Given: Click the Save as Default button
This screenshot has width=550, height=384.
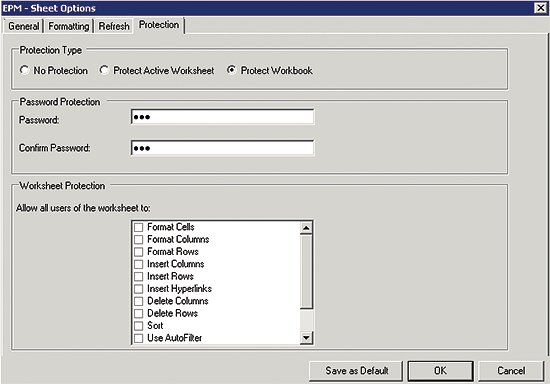Looking at the screenshot, I should tap(356, 371).
